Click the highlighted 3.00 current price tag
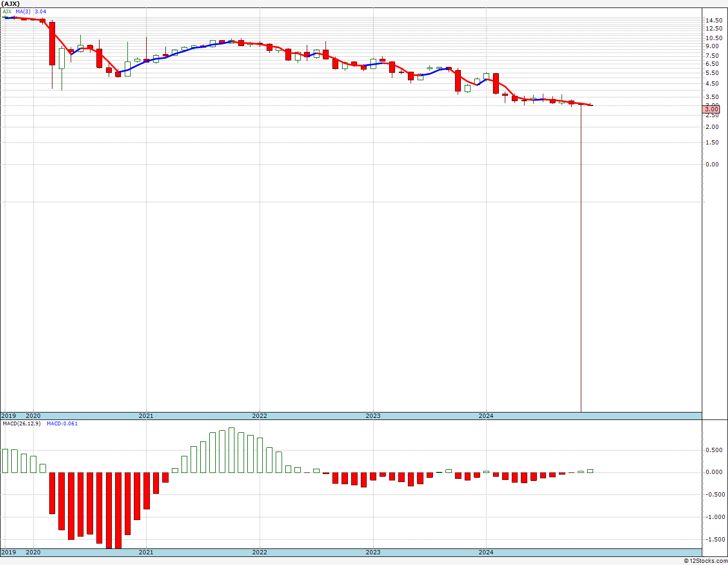This screenshot has height=565, width=728. (711, 109)
